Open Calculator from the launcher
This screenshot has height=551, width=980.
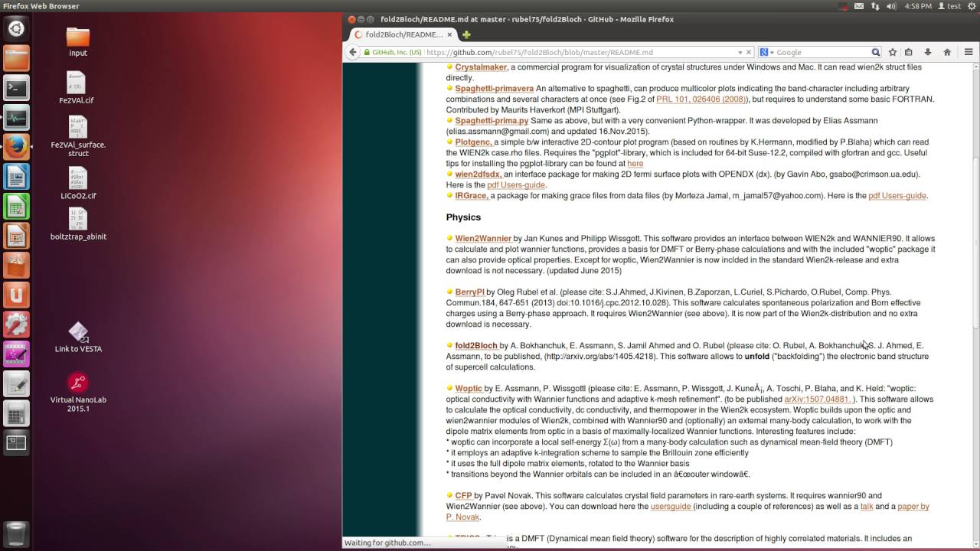(x=16, y=412)
